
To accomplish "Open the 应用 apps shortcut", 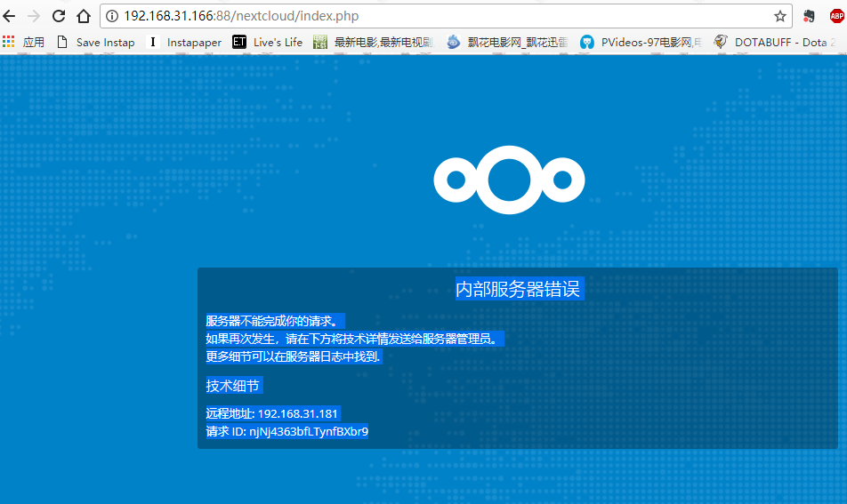I will 23,42.
